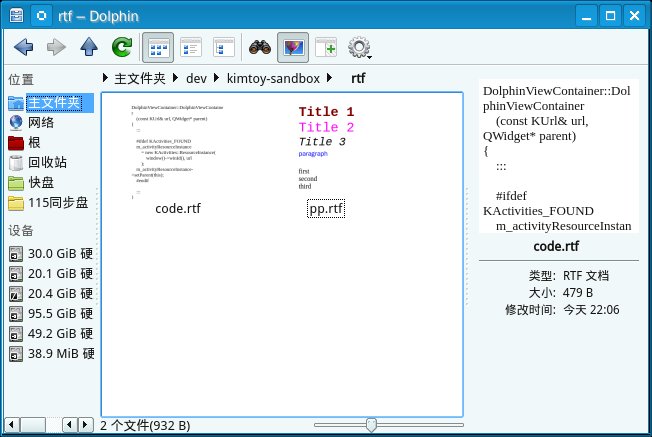Expand the arrow before kimtoy-sandbox in breadcrumb
Viewport: 652px width, 437px height.
pyautogui.click(x=216, y=78)
